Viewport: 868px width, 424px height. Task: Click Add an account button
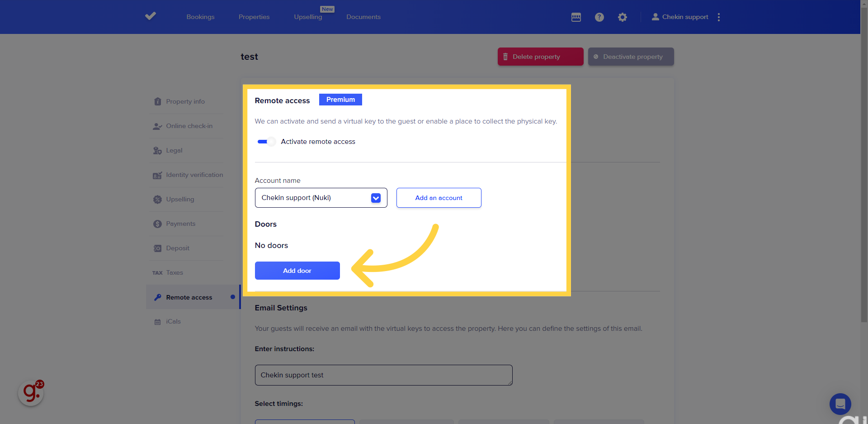439,198
